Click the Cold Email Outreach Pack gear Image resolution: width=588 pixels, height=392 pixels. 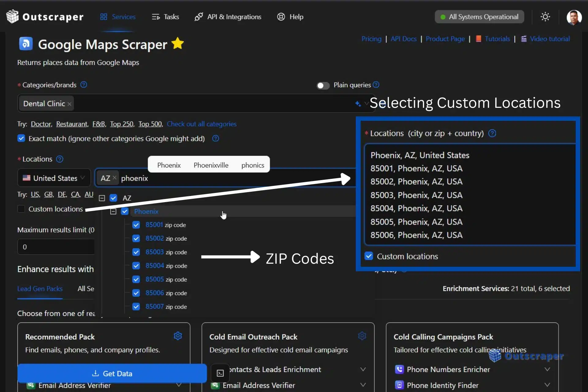tap(362, 336)
